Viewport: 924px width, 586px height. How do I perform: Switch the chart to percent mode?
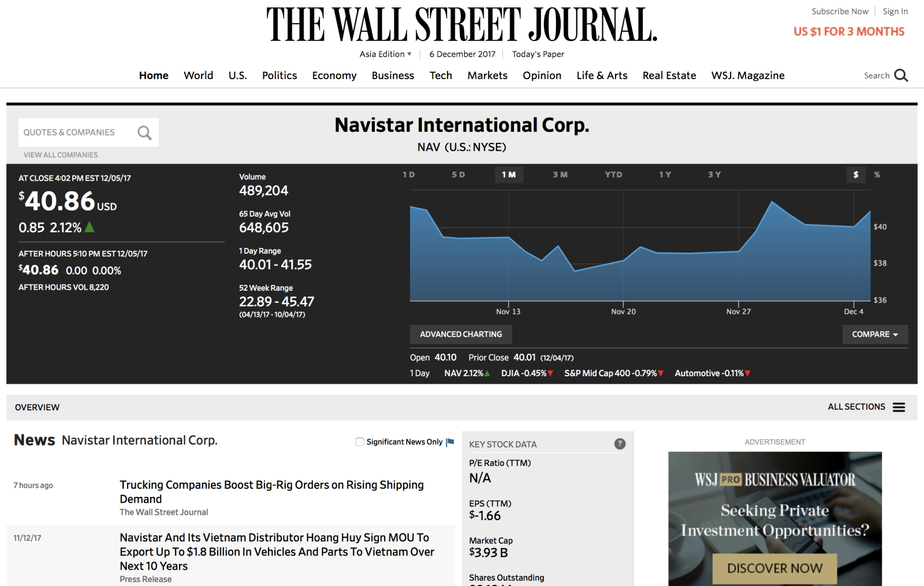coord(877,175)
